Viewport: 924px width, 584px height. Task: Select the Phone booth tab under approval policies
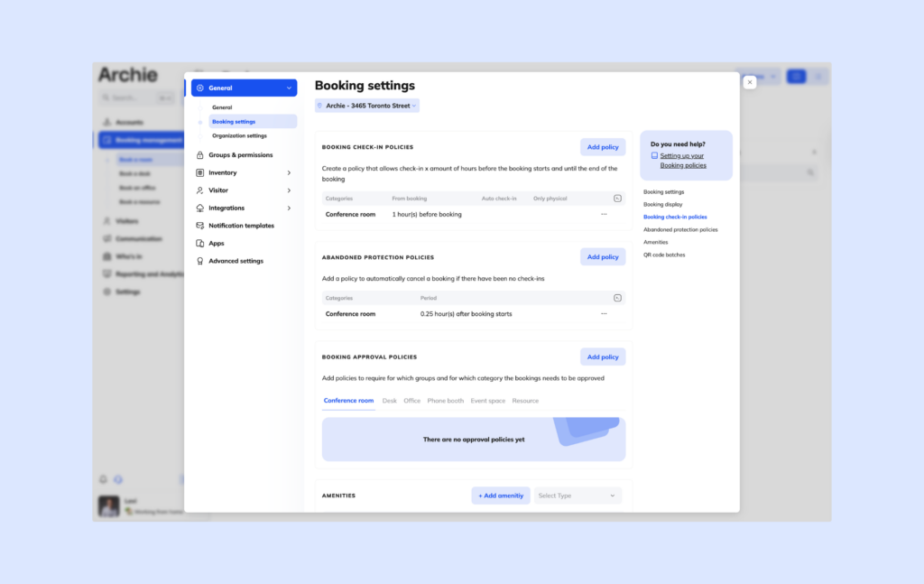point(445,400)
